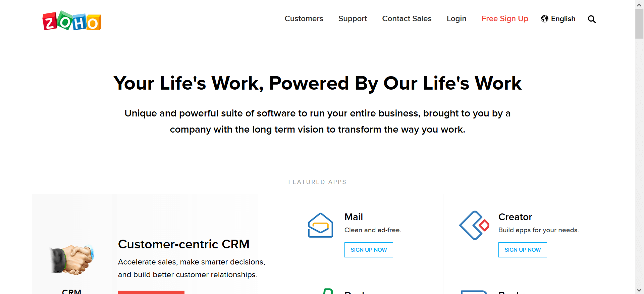
Task: Open the Support menu item
Action: point(353,19)
